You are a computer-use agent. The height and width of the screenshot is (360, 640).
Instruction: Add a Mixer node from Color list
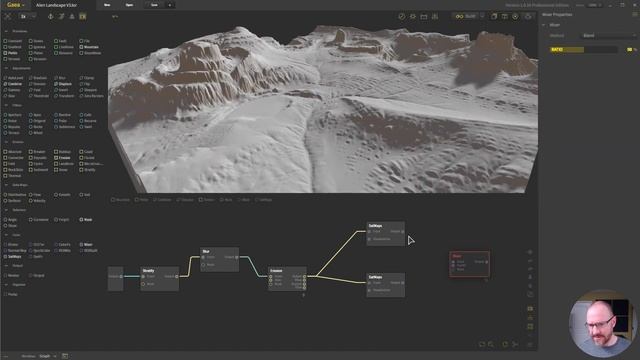click(x=87, y=244)
